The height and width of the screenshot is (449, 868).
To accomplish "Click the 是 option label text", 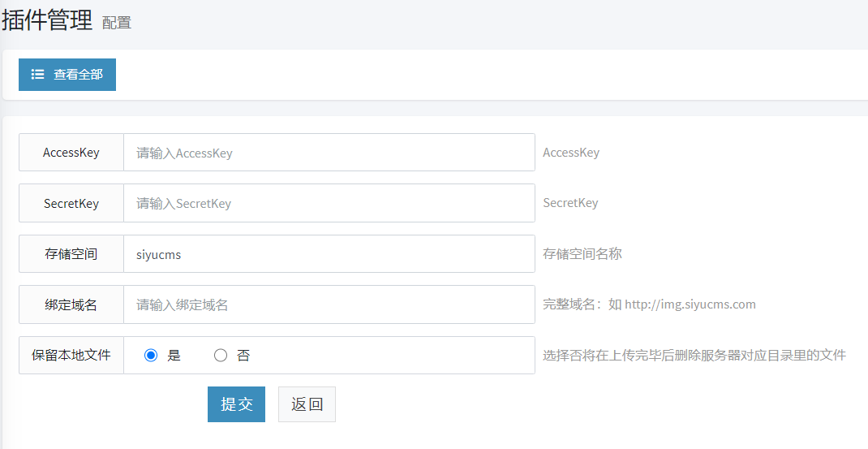I will pos(174,356).
